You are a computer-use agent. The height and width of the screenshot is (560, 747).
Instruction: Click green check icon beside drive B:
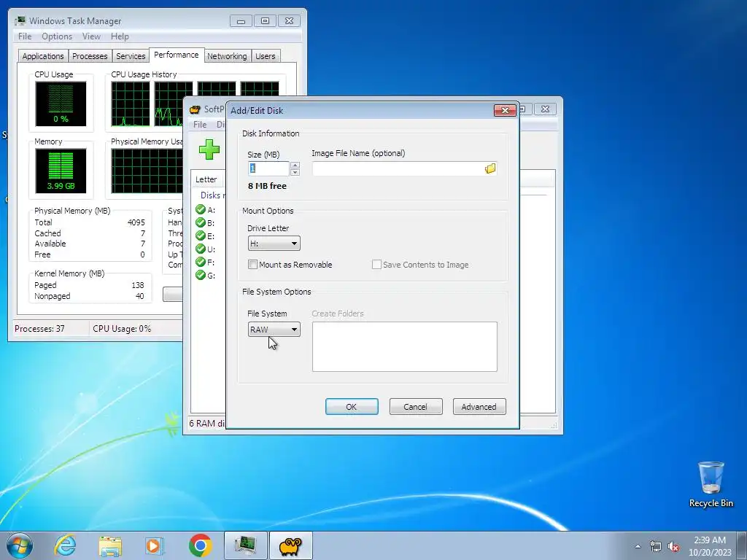pos(201,223)
